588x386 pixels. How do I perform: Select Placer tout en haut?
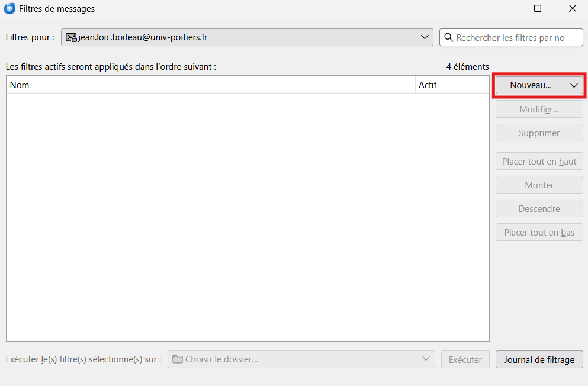(x=539, y=162)
